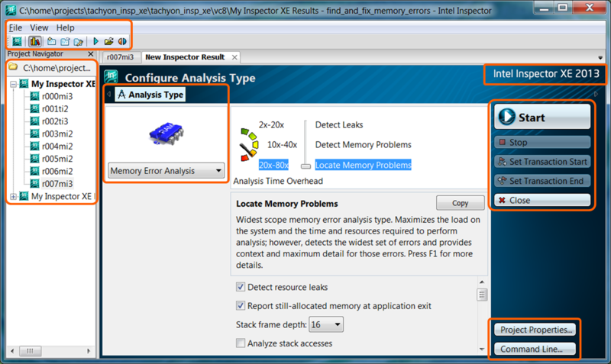The height and width of the screenshot is (364, 611).
Task: Click the icon beside r003mi2 result
Action: pyautogui.click(x=34, y=134)
